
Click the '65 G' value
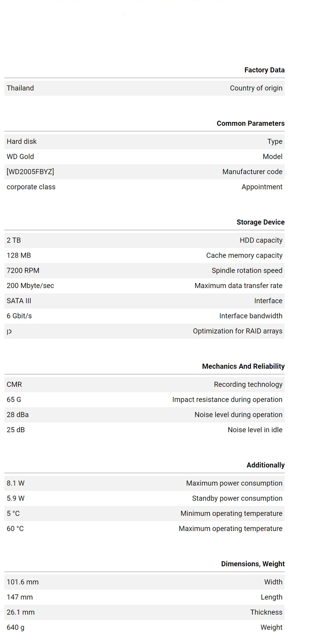[x=14, y=400]
